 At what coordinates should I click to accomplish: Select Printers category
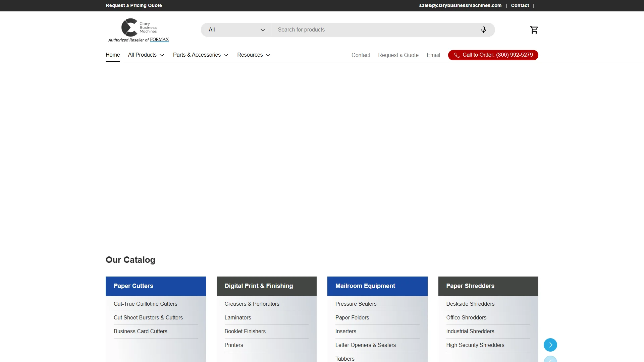click(233, 345)
